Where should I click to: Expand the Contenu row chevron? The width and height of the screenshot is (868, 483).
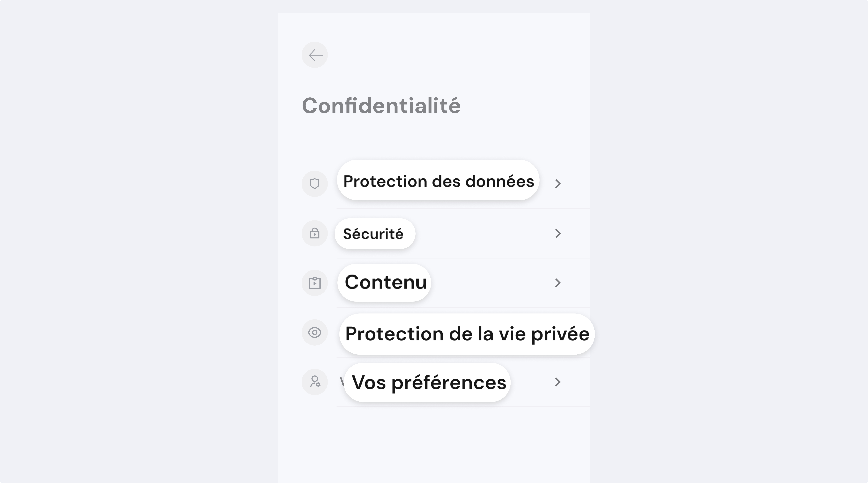click(x=558, y=283)
